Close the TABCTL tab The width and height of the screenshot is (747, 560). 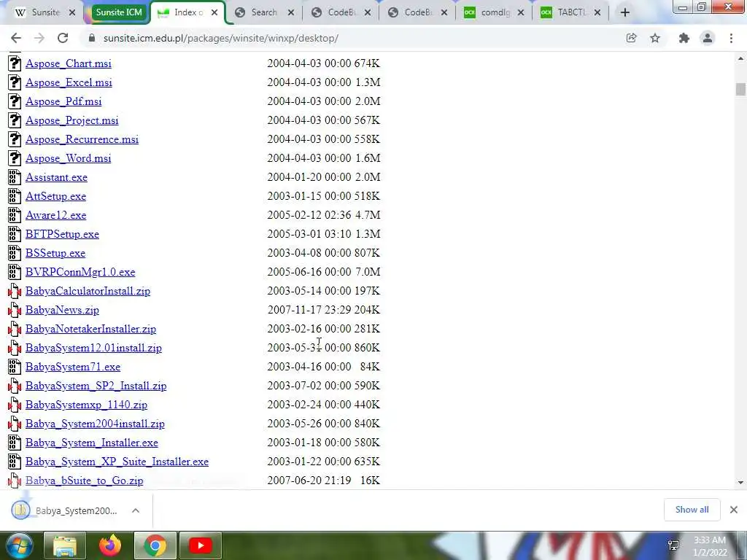pos(597,12)
